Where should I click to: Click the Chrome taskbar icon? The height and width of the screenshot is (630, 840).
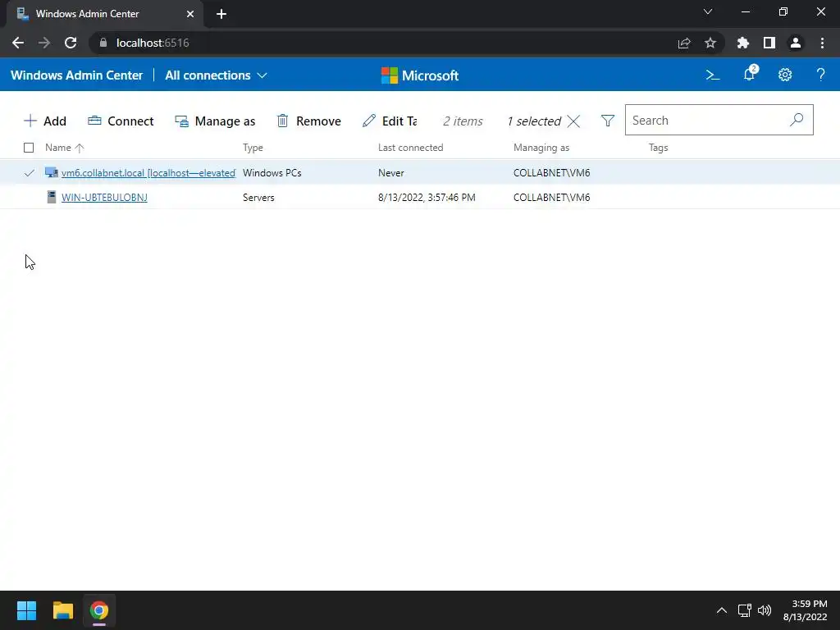99,610
